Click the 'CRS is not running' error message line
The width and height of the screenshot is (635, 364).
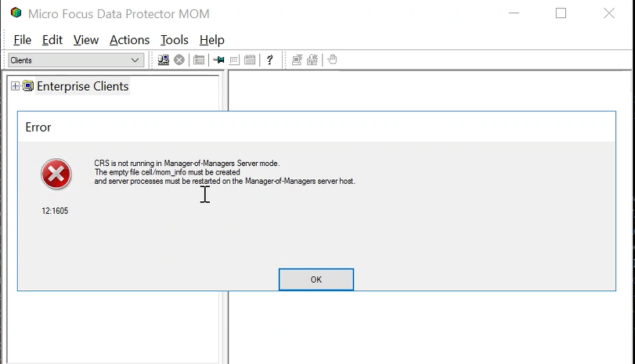pos(186,163)
